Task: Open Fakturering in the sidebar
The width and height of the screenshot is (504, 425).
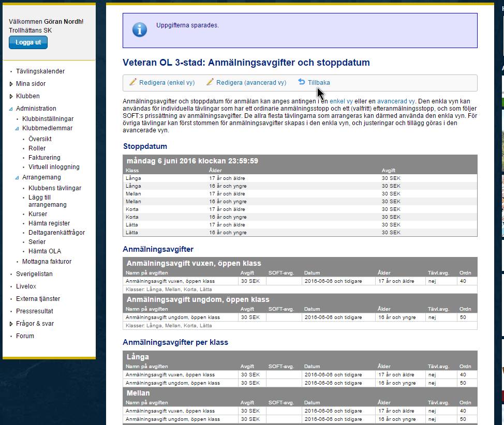Action: click(45, 158)
